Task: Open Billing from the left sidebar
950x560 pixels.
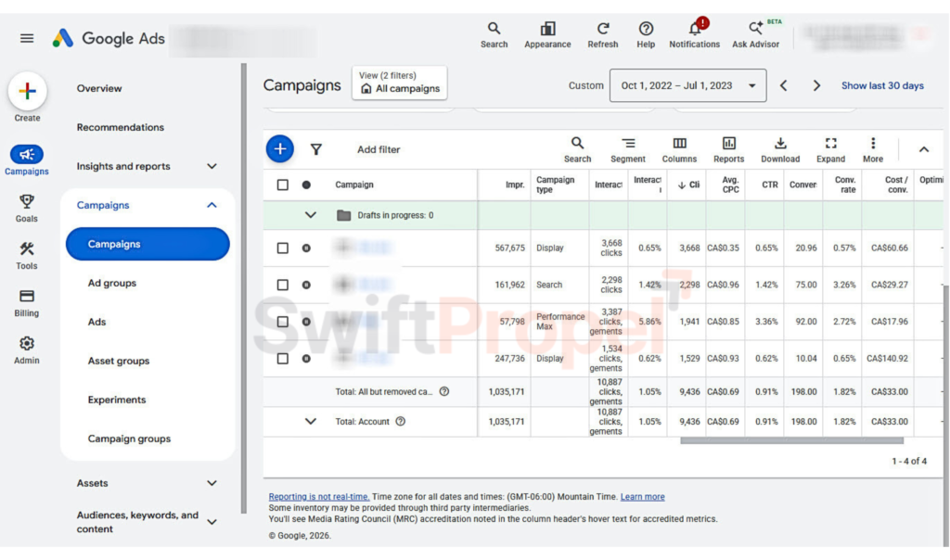Action: pos(27,302)
